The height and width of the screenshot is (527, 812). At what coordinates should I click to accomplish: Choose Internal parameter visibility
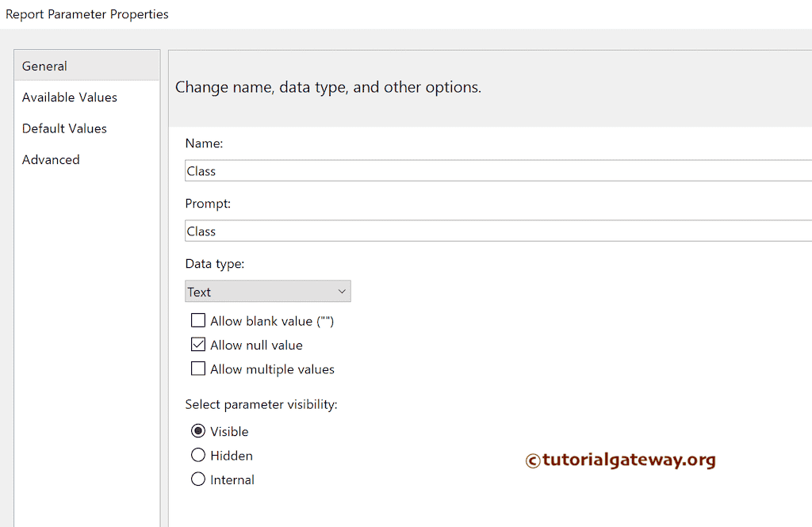[198, 479]
